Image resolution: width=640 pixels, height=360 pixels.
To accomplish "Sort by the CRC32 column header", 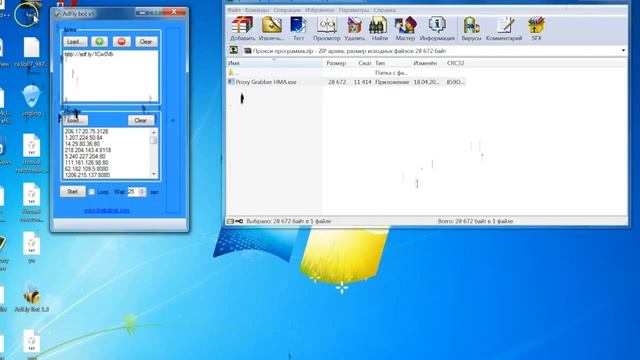I will pyautogui.click(x=456, y=63).
